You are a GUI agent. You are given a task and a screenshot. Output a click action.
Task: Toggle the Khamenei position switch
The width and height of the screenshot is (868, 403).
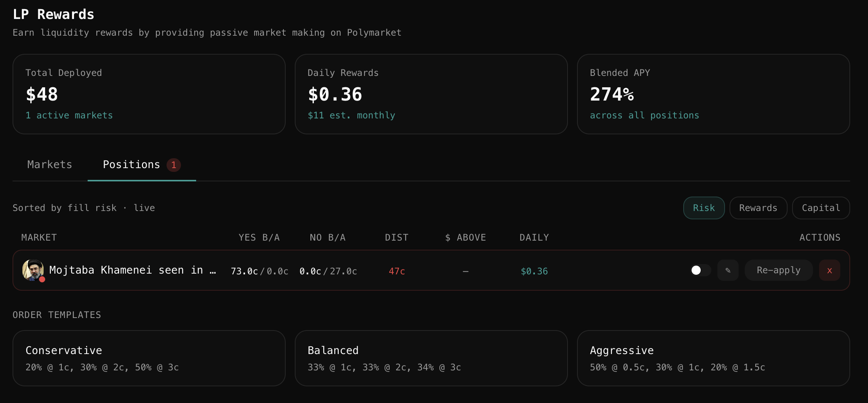click(700, 270)
